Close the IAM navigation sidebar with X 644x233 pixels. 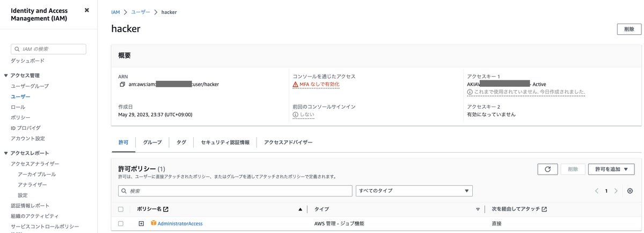point(87,10)
